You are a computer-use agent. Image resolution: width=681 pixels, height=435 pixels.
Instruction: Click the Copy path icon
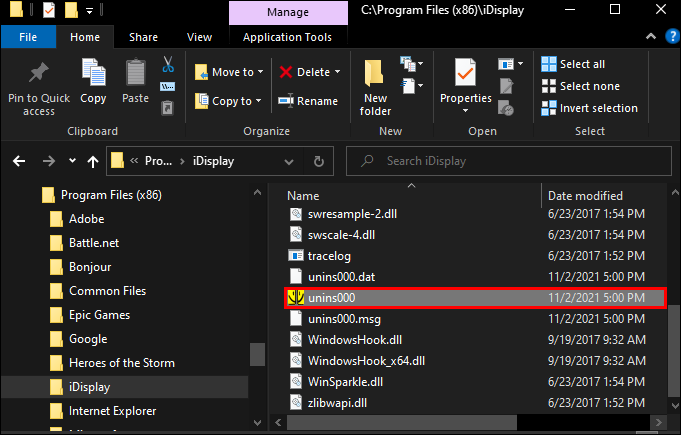tap(168, 86)
